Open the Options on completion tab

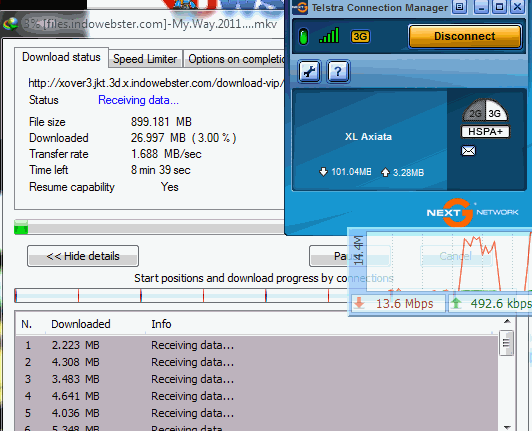click(235, 59)
